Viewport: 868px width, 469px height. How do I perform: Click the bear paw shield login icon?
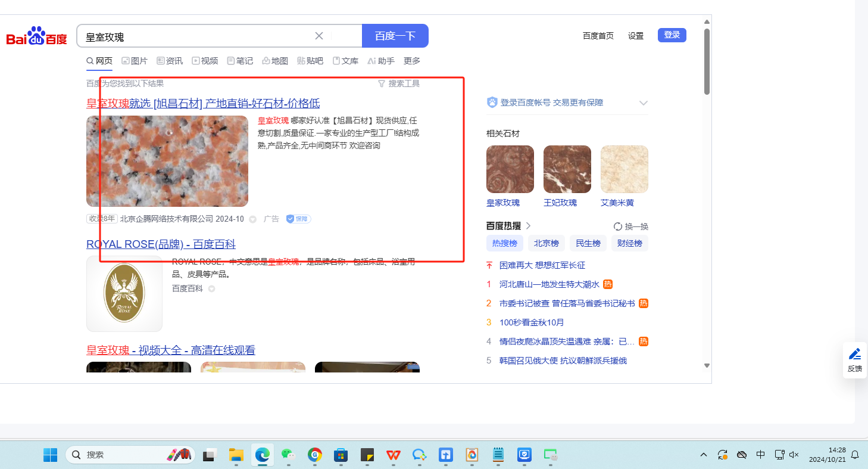pyautogui.click(x=492, y=103)
